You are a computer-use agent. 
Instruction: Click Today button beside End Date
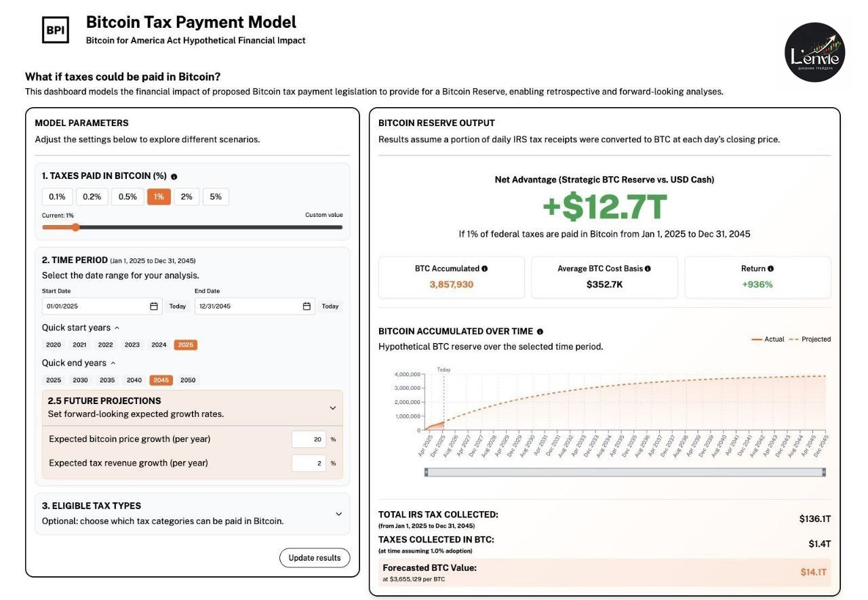(x=330, y=306)
